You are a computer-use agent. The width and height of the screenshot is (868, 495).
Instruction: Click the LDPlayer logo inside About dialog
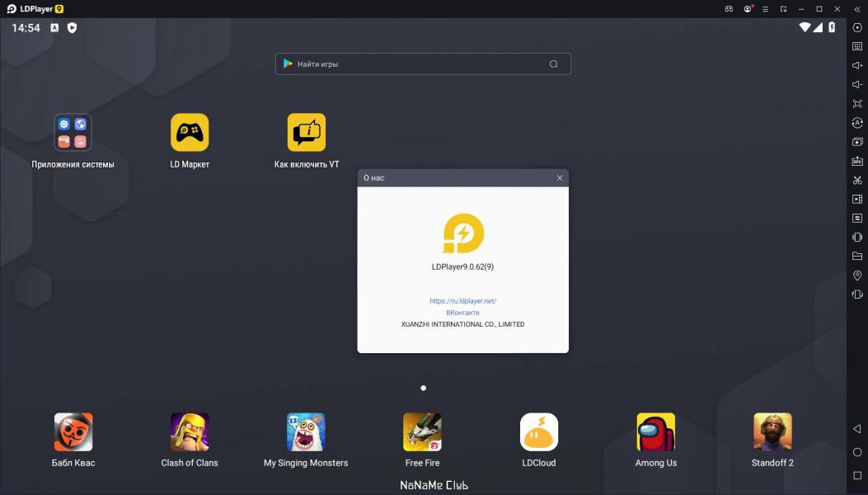[463, 233]
